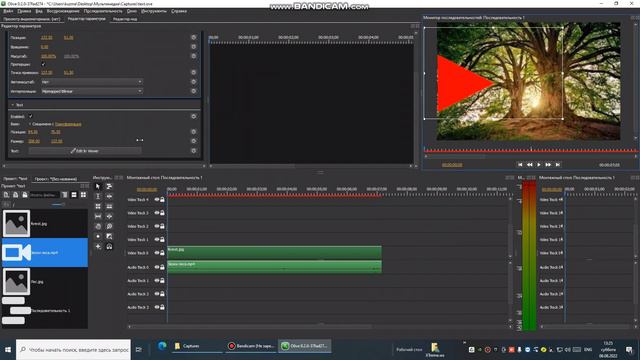Screen dimensions: 640x360
Task: Adjust the project thumbnail size slider
Action: (x=58, y=204)
